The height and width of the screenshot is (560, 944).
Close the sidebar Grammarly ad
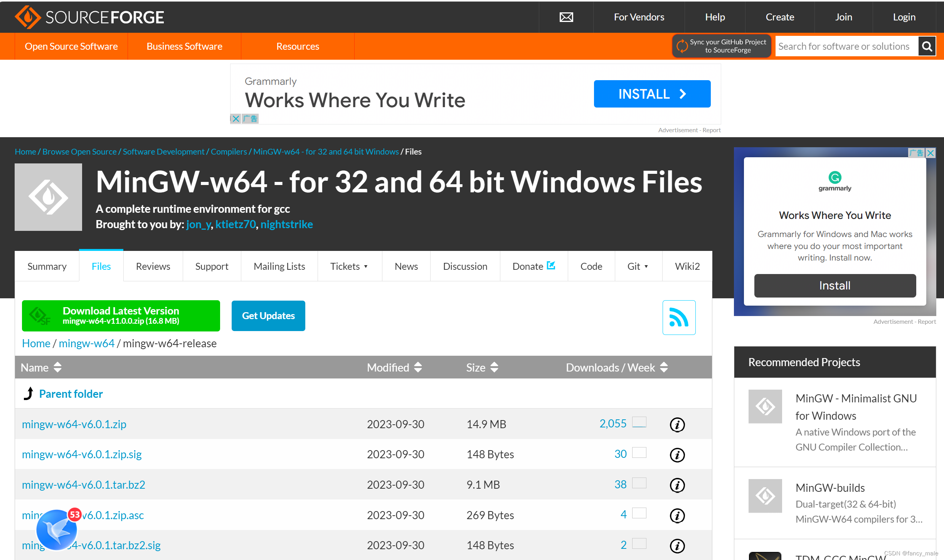click(x=931, y=153)
